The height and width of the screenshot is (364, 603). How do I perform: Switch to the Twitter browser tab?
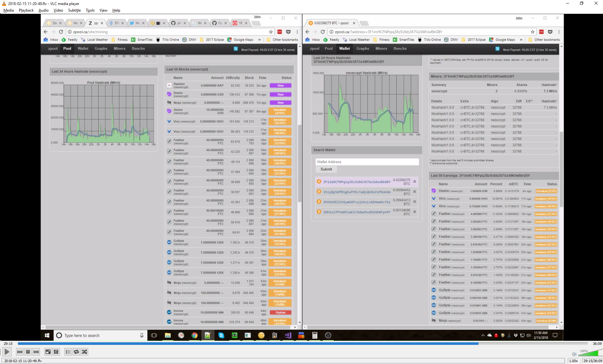137,23
